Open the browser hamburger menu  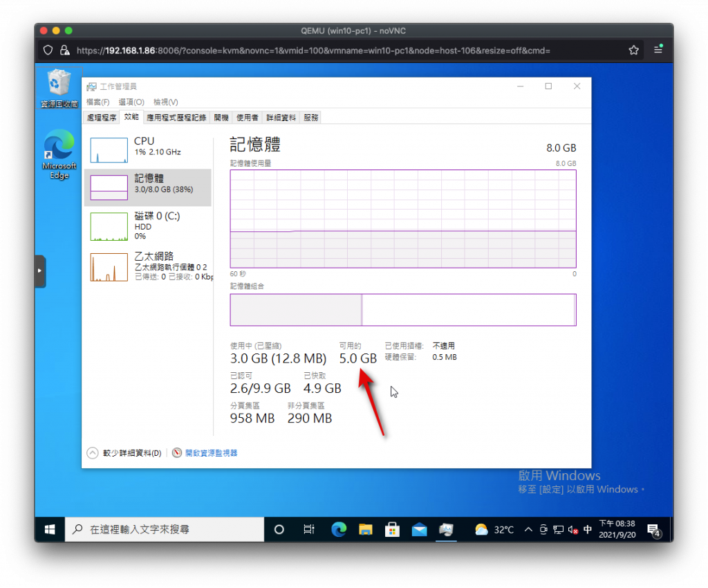pos(658,50)
